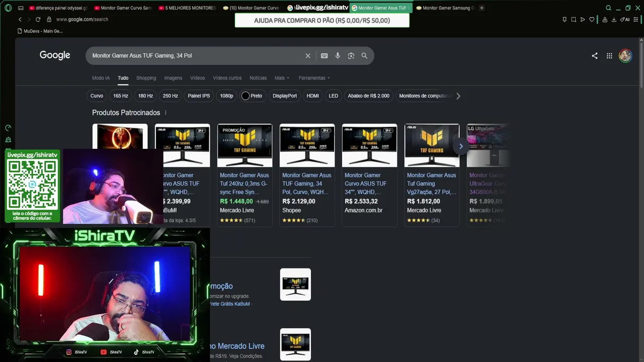Screen dimensions: 644x362
Task: Open the Produtos Patrocinados info menu
Action: pos(166,113)
